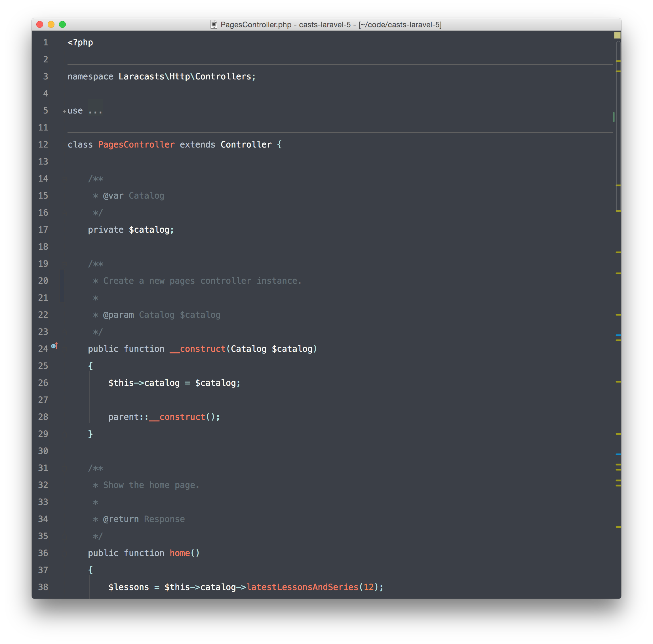This screenshot has height=644, width=653.
Task: Click the vertical scrollbar thumb
Action: pyautogui.click(x=618, y=125)
